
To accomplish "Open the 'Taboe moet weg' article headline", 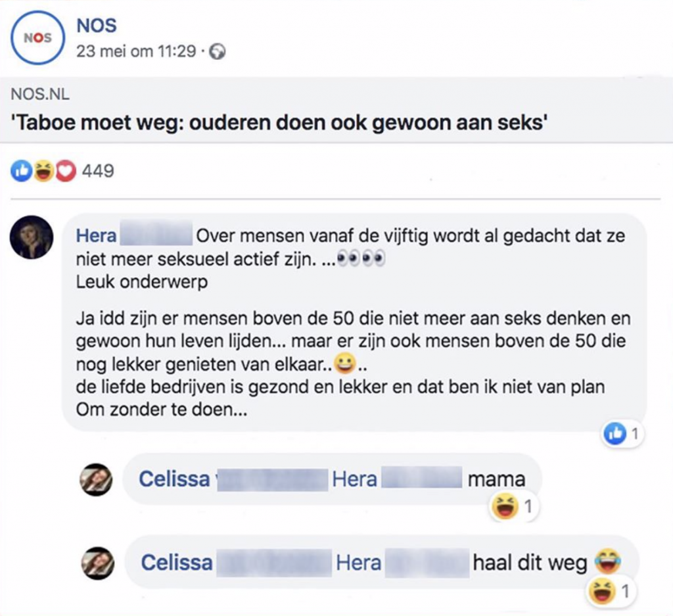I will click(x=279, y=123).
